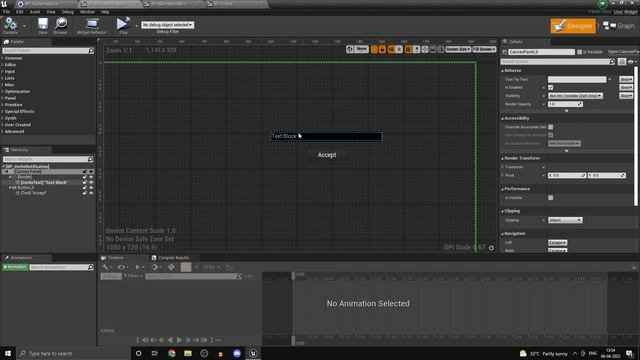Image resolution: width=640 pixels, height=360 pixels.
Task: Open the Edit menu
Action: click(20, 12)
